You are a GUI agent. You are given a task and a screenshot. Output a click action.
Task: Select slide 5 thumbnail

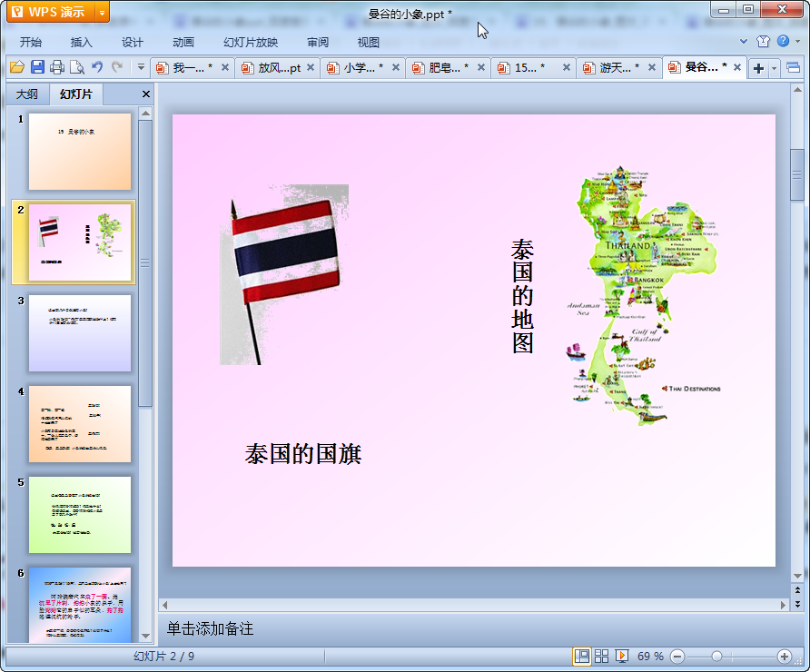tap(80, 515)
